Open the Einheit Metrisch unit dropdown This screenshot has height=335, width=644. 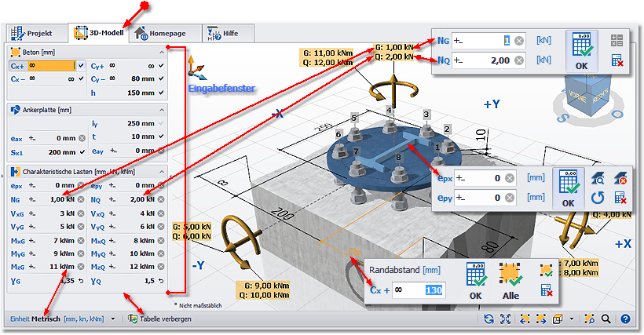click(113, 319)
